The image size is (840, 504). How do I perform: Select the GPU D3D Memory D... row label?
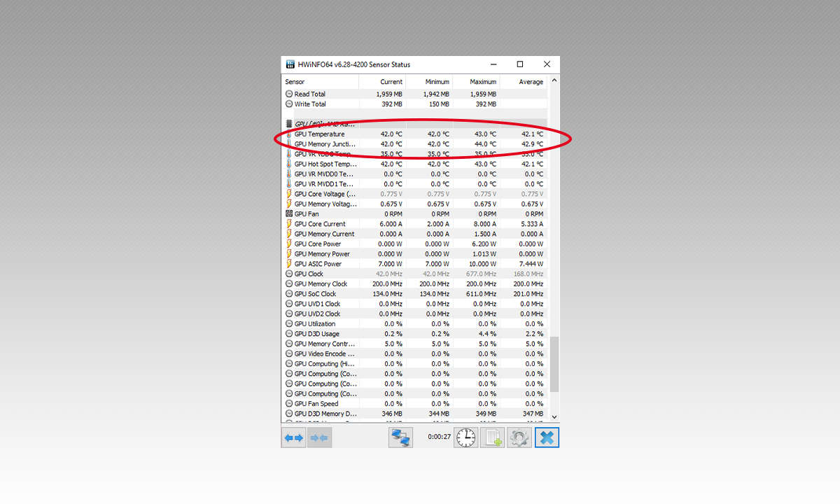coord(325,414)
